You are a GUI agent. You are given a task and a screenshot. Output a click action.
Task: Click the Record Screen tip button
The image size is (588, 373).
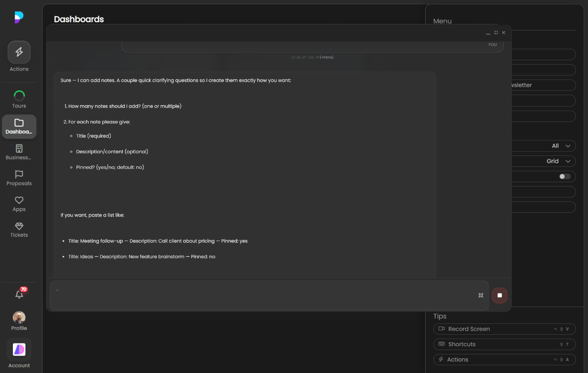point(504,329)
